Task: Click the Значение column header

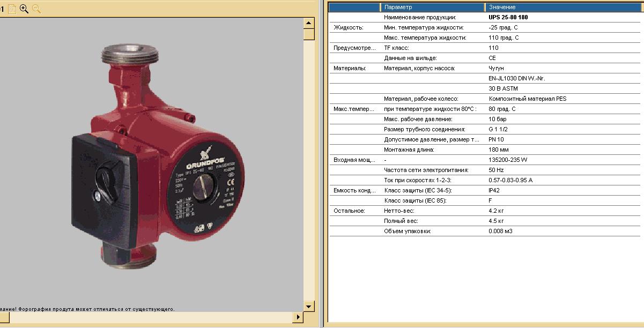Action: pyautogui.click(x=564, y=7)
